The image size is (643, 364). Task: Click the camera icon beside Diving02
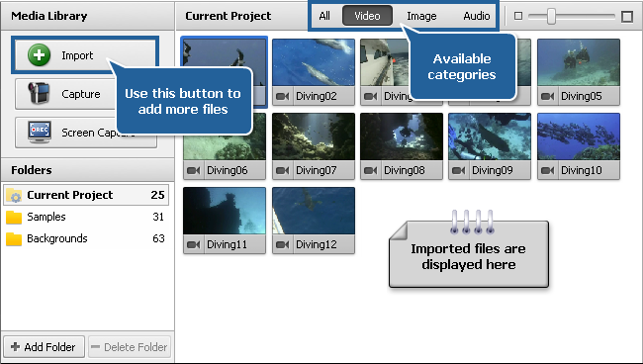coord(282,96)
